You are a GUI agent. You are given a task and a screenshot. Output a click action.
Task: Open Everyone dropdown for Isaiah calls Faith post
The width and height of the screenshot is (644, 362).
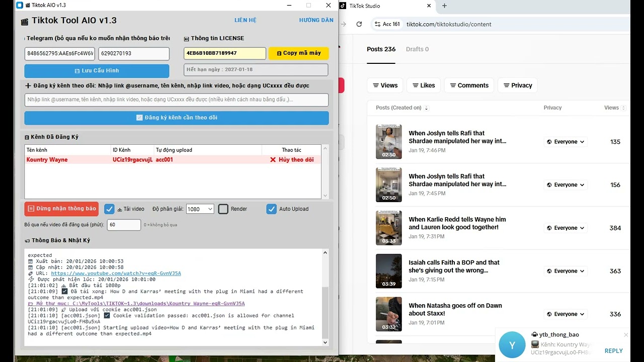pos(566,271)
